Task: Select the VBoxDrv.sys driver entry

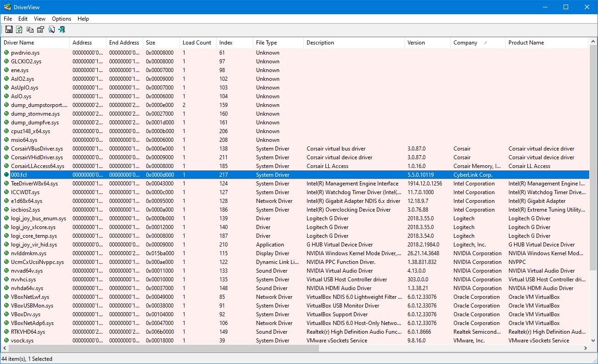Action: 26,314
